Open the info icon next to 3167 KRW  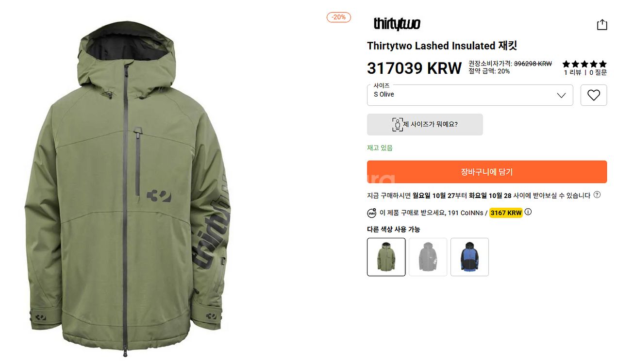[x=528, y=212]
